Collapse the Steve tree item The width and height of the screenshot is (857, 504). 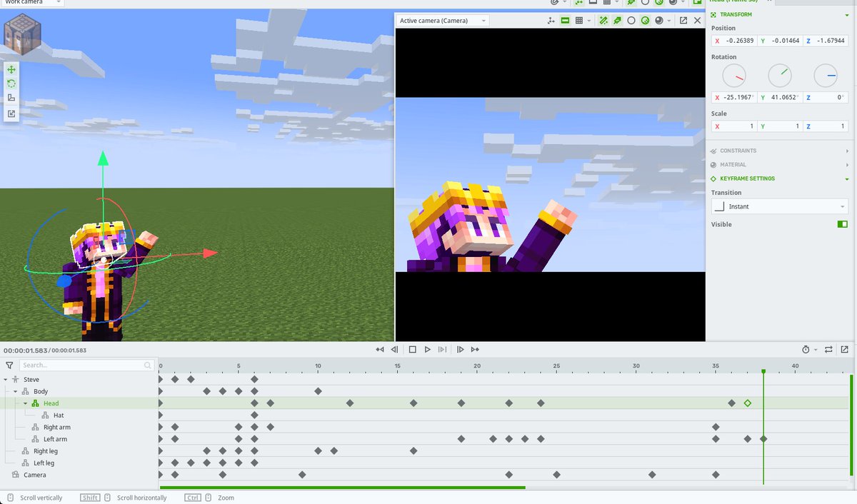[x=6, y=380]
